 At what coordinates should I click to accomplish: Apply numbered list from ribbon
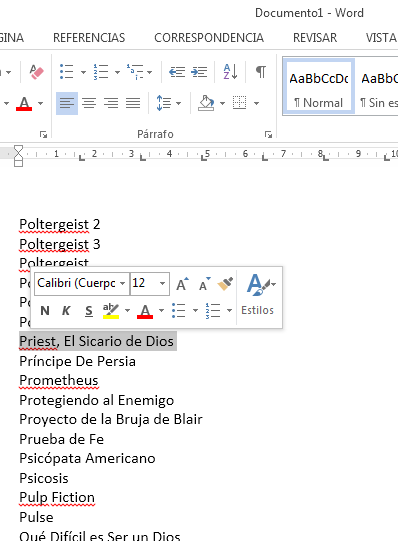101,72
